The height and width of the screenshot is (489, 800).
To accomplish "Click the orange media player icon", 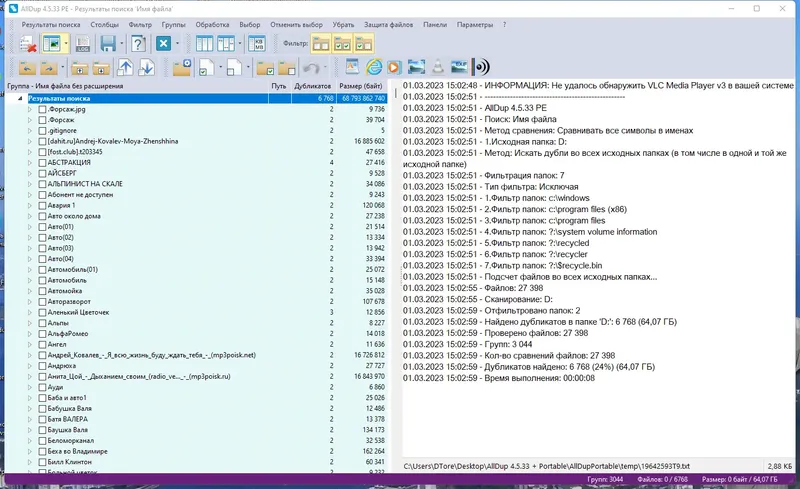I will click(394, 67).
